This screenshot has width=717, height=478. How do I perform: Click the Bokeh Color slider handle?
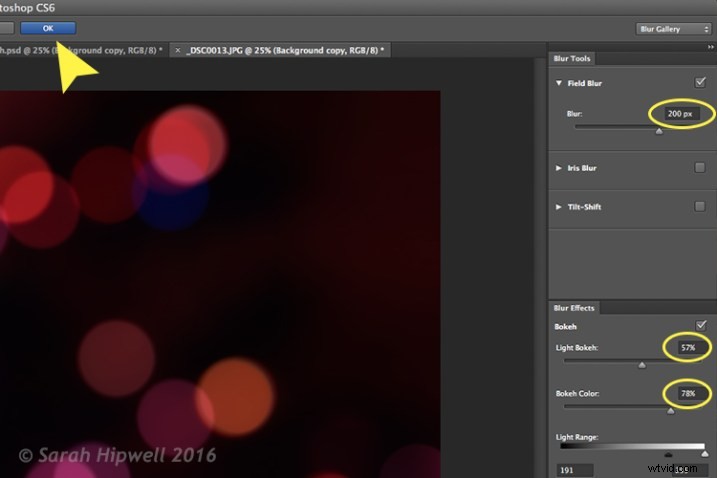670,411
